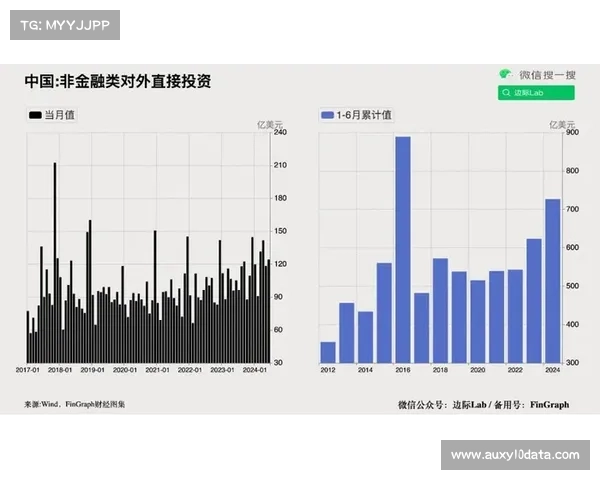The width and height of the screenshot is (600, 480).
Task: Click the green 边际Lab search field
Action: (x=536, y=93)
